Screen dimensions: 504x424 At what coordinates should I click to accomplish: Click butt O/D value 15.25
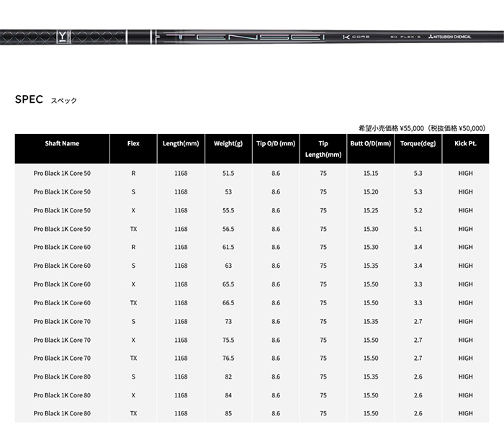pos(371,210)
